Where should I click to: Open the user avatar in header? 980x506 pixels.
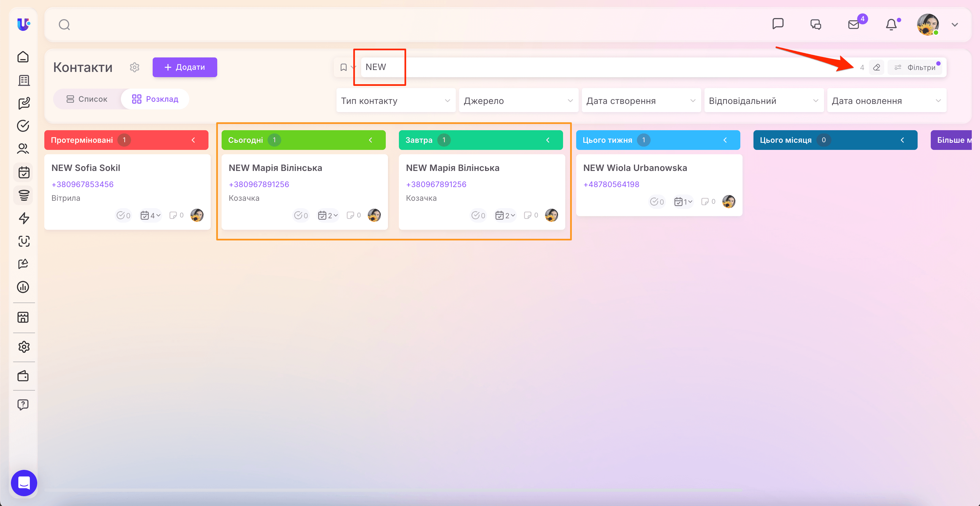[927, 25]
